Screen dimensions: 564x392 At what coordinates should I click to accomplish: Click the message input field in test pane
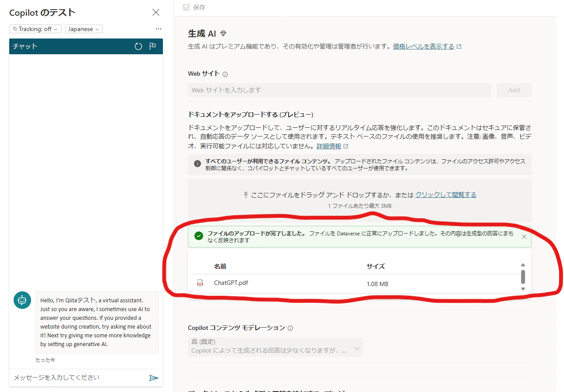pos(74,377)
